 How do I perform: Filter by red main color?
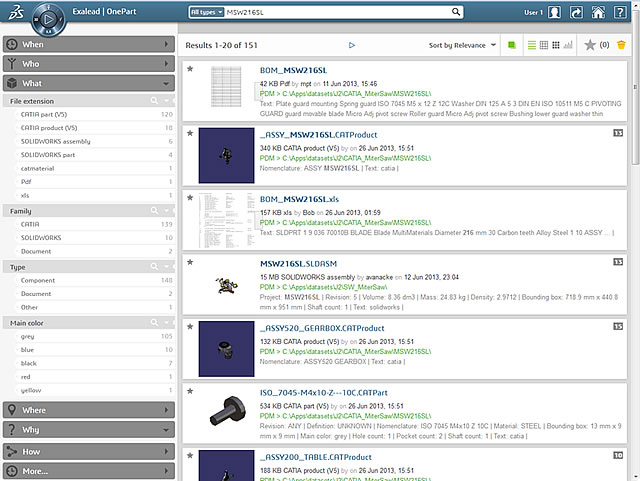tap(25, 377)
